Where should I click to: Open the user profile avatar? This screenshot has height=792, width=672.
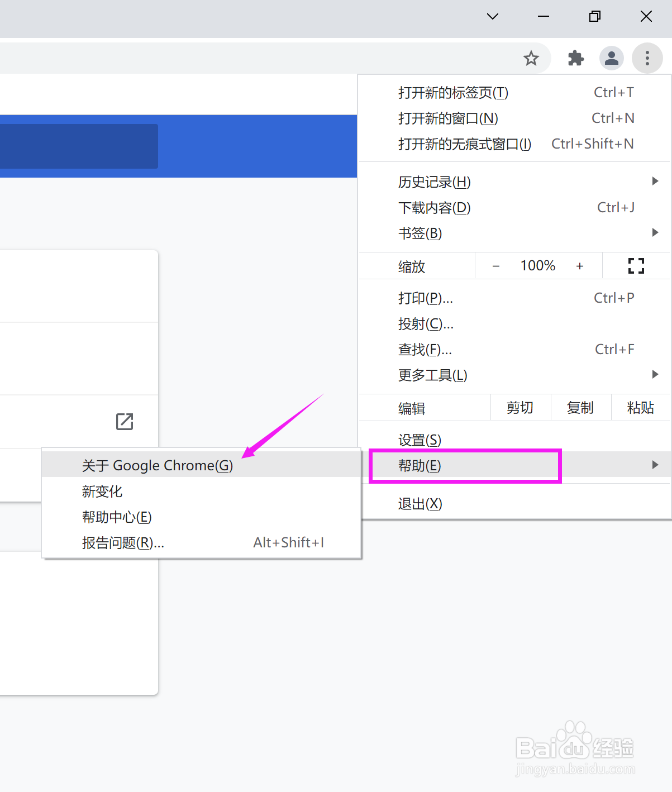(x=612, y=58)
